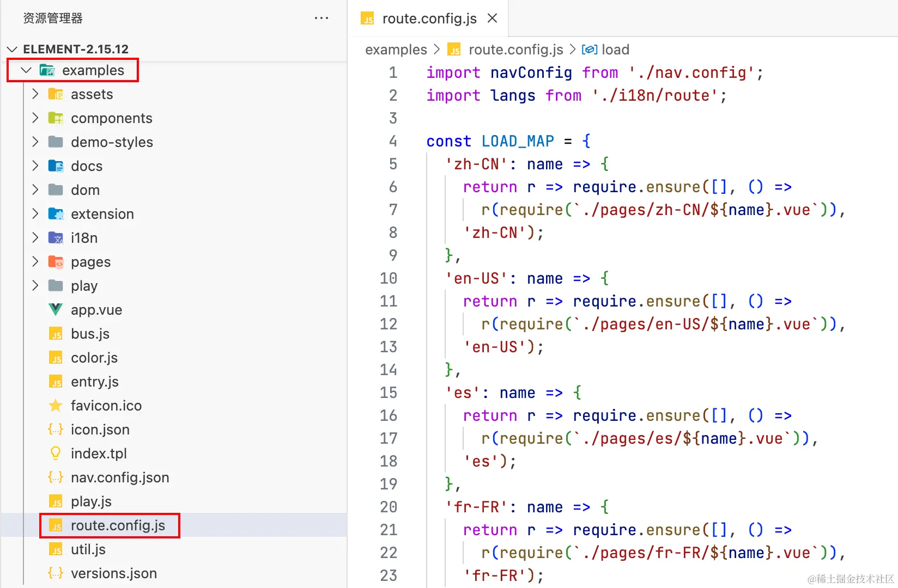Click line number 4 in the gutter
This screenshot has width=898, height=588.
(393, 141)
